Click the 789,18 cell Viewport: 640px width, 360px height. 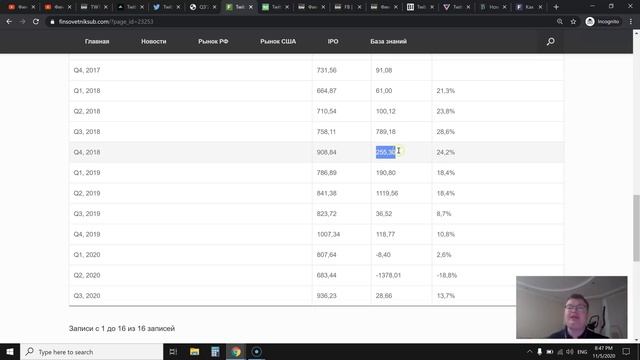click(x=385, y=131)
